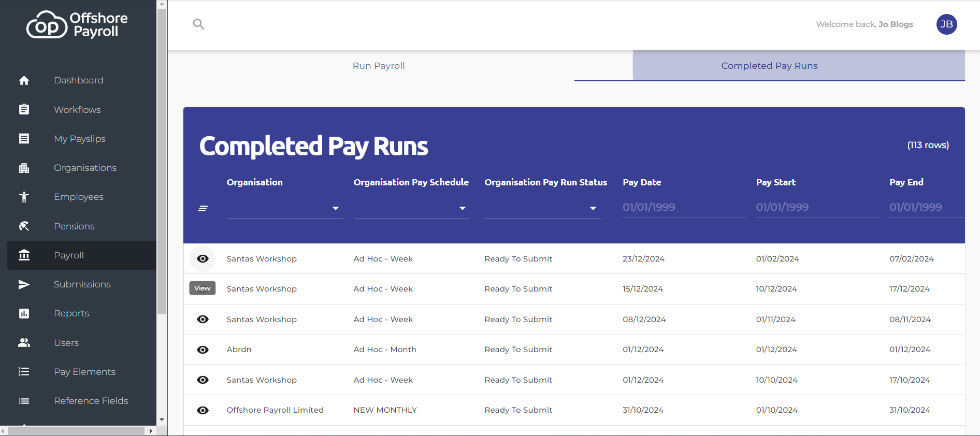The height and width of the screenshot is (436, 980).
Task: Click the sidebar scroll down arrow
Action: pos(162,420)
